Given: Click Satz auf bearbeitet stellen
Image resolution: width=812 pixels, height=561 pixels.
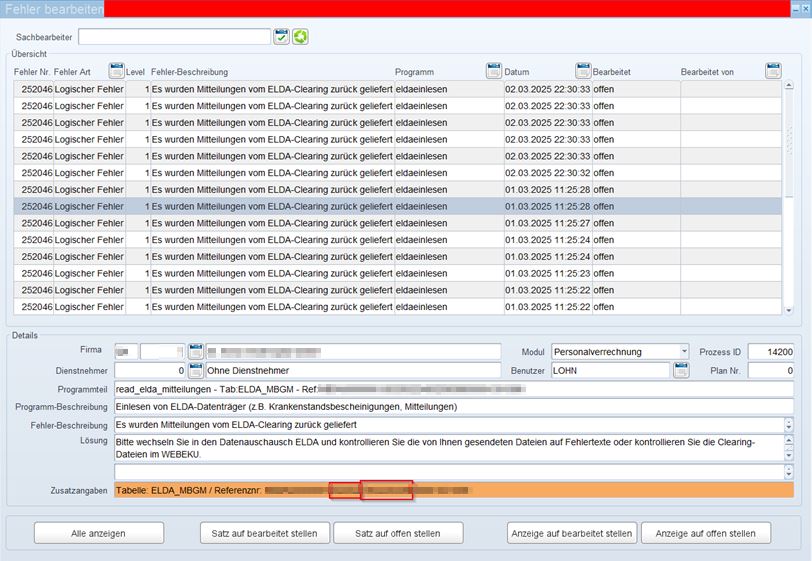Looking at the screenshot, I should (x=264, y=533).
